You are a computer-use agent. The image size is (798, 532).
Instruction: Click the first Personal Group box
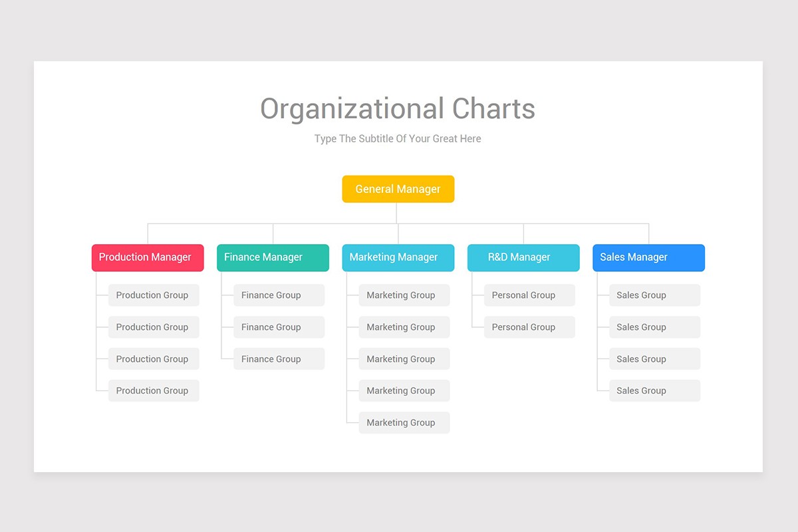(x=529, y=295)
